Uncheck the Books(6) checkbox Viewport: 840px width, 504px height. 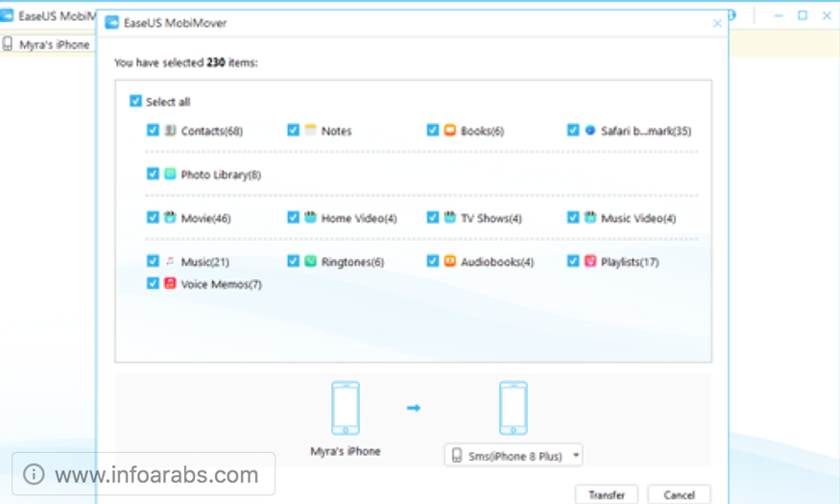[433, 131]
